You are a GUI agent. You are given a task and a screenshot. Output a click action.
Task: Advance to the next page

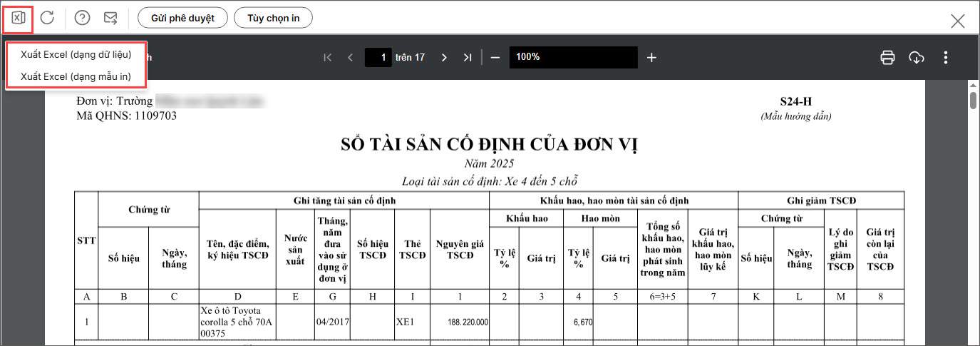pos(444,58)
